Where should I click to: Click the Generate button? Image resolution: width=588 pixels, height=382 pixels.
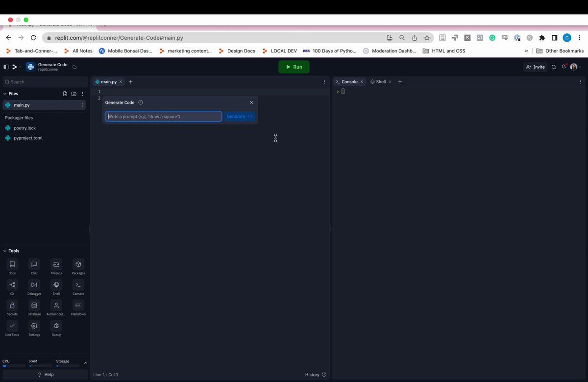tap(240, 116)
